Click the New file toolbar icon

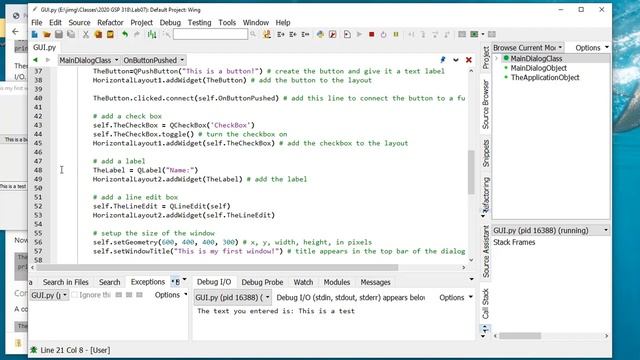35,35
